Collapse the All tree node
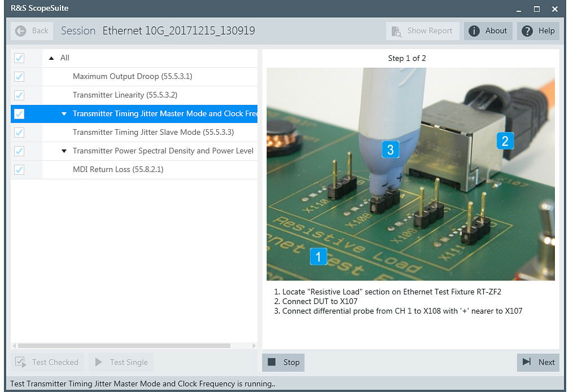This screenshot has width=569, height=392. pyautogui.click(x=50, y=58)
